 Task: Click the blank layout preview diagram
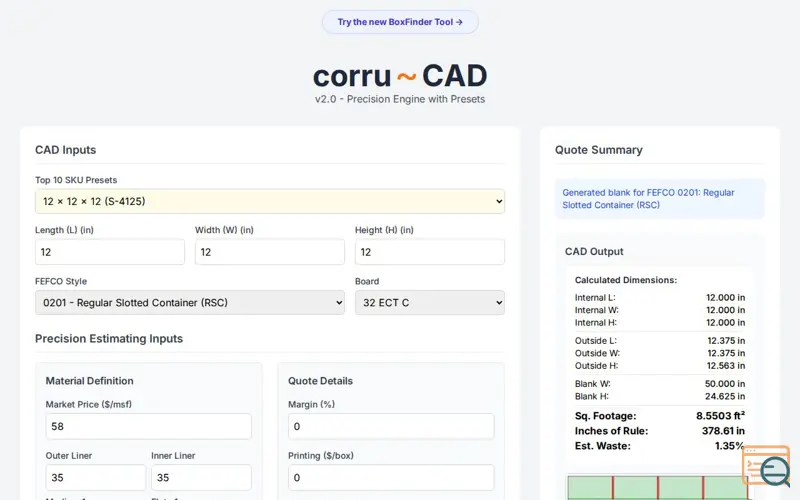[659, 488]
